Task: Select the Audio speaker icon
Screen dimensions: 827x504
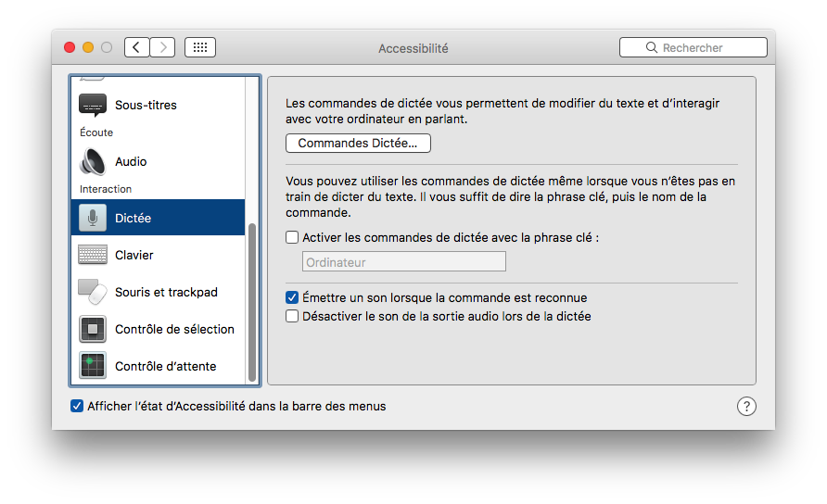Action: pyautogui.click(x=93, y=161)
